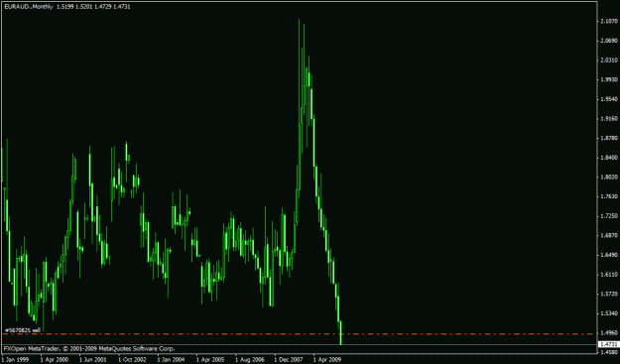Click the 1.7250 price scale label
Screen dimensions: 620x364
click(609, 216)
